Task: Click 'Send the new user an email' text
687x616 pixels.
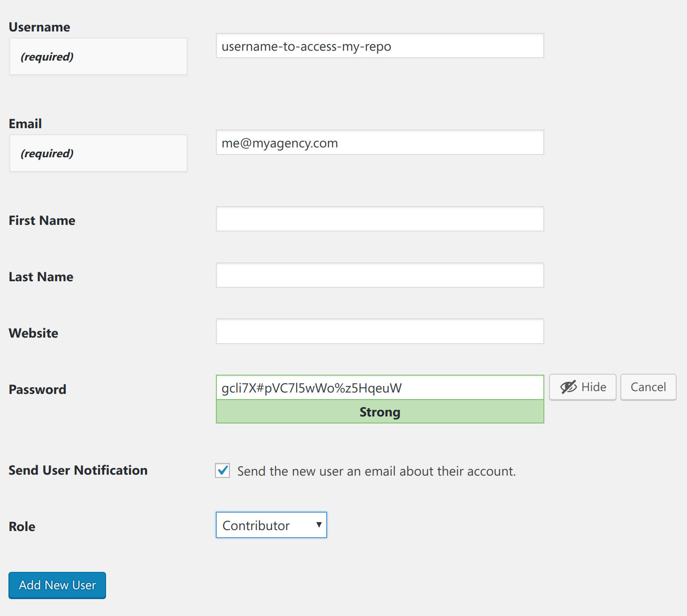Action: pos(376,471)
